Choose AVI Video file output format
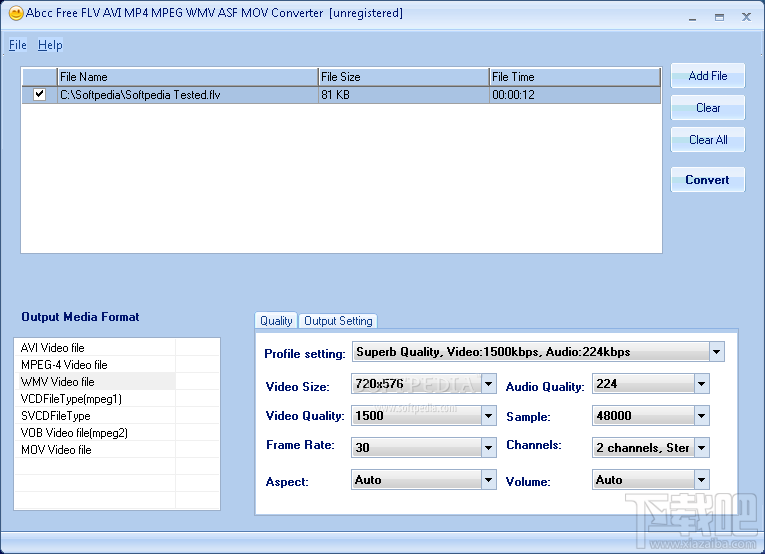Screen dimensions: 765x554 pos(53,348)
